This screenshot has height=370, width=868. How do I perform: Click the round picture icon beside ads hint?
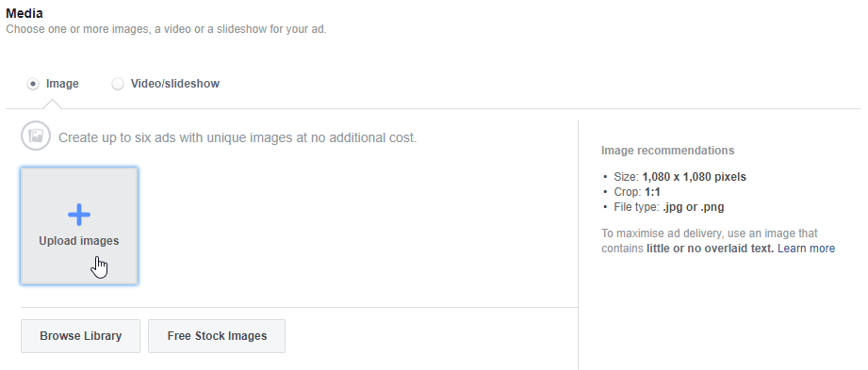click(36, 137)
